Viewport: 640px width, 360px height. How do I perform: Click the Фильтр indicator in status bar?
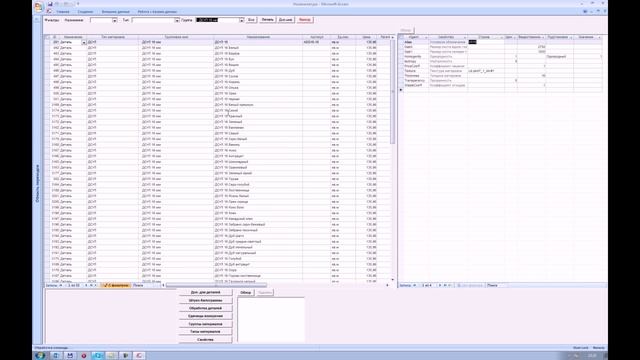point(598,348)
